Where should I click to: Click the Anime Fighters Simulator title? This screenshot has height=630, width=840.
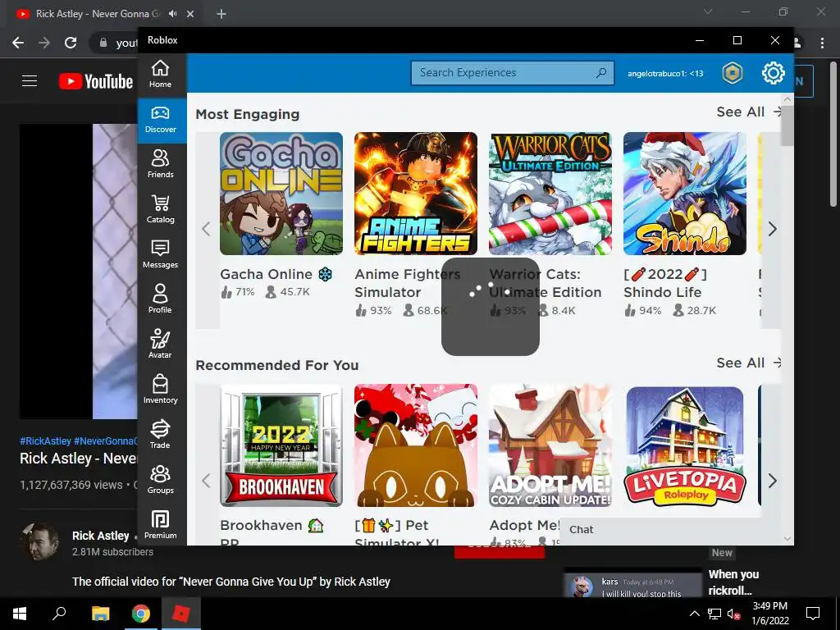pyautogui.click(x=407, y=283)
